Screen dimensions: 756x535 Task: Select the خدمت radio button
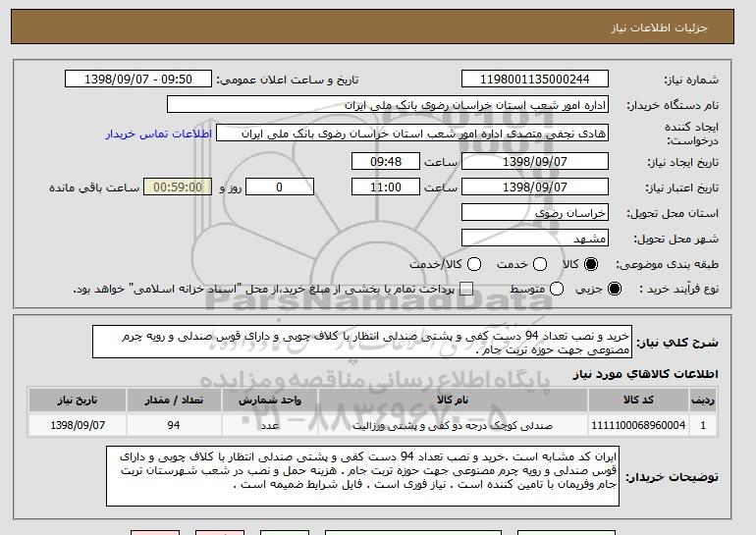(x=540, y=264)
